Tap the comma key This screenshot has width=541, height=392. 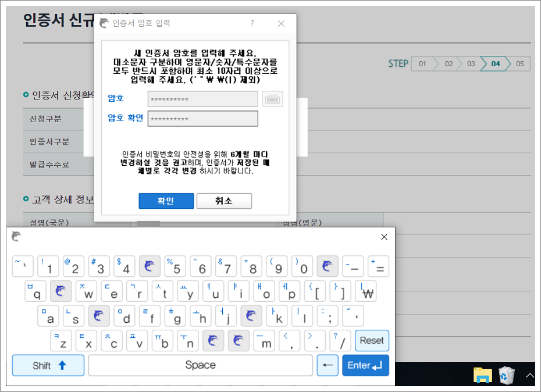coord(290,341)
